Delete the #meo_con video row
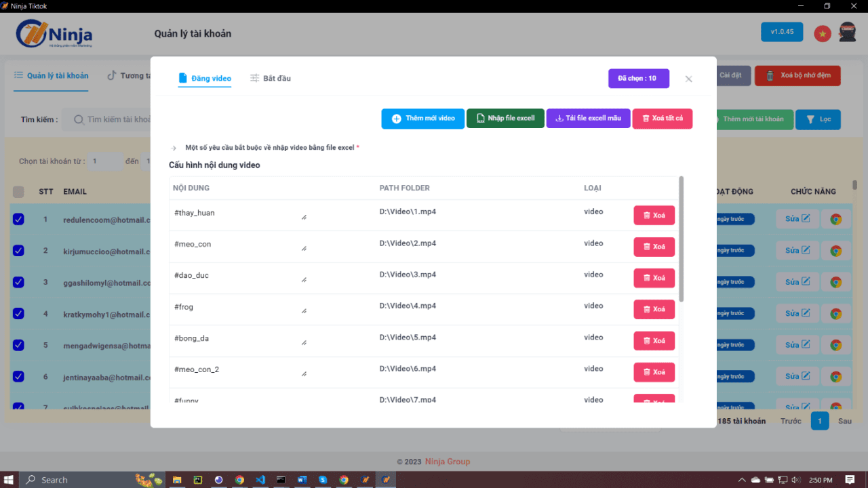 point(654,247)
